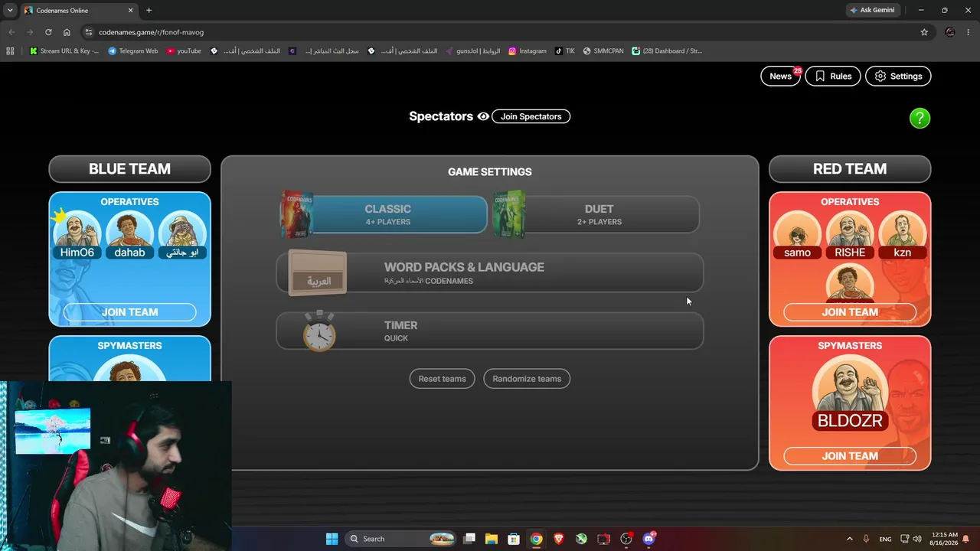Select the Codenames Online browser tab
The image size is (980, 551).
(79, 11)
